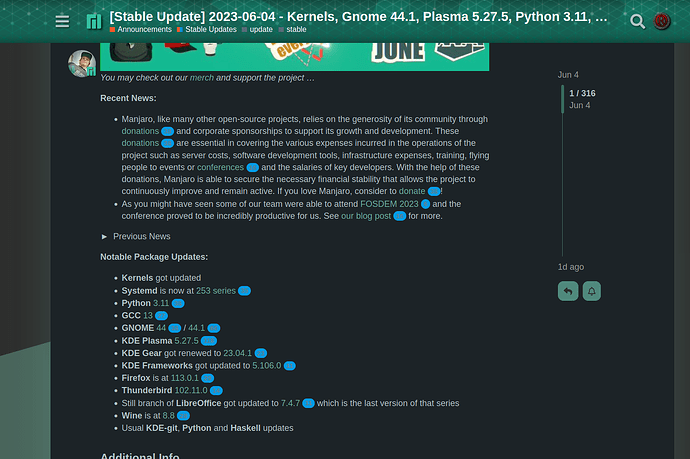Screen dimensions: 690x459
Task: Open the user profile avatar menu
Action: click(x=661, y=21)
